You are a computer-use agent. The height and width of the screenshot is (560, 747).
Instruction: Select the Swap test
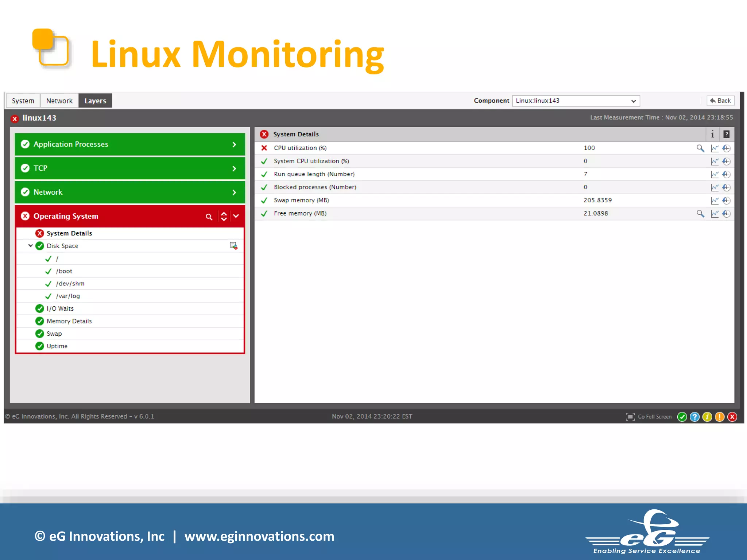[x=54, y=334]
